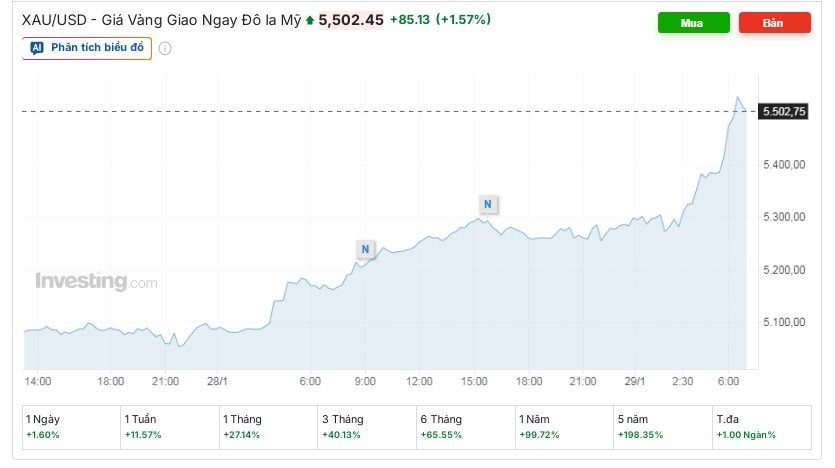Switch to the 1 Tháng timeframe

click(x=266, y=426)
